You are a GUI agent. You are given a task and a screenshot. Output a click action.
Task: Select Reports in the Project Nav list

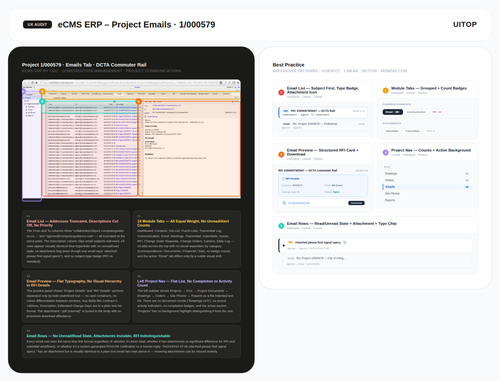pos(427,200)
